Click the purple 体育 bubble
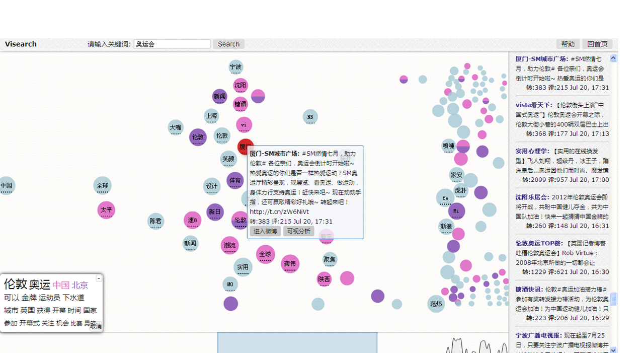This screenshot has height=353, width=644. click(235, 180)
